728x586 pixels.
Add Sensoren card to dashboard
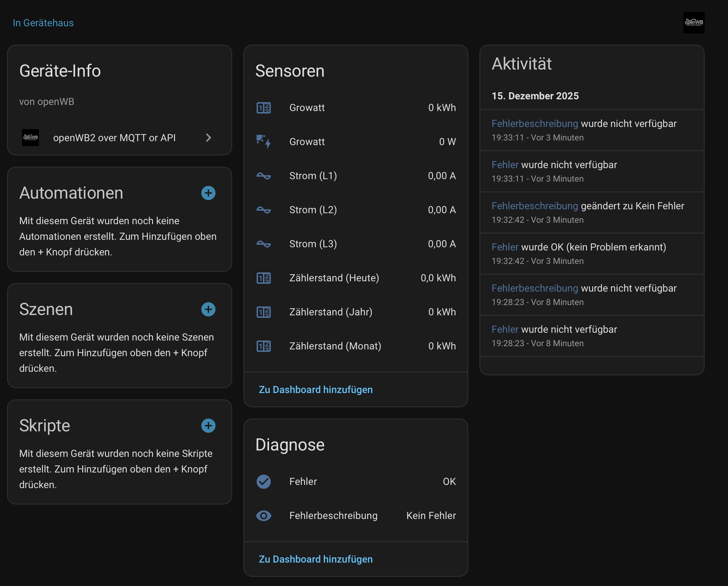coord(315,389)
